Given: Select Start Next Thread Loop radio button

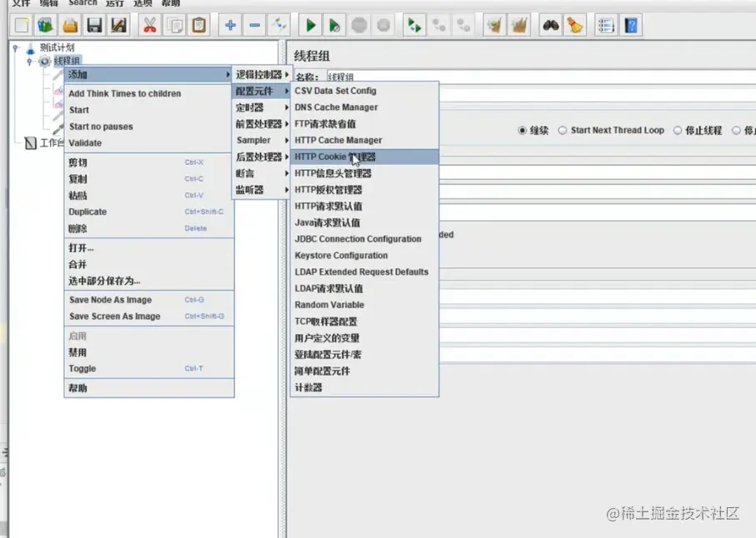Looking at the screenshot, I should point(562,131).
